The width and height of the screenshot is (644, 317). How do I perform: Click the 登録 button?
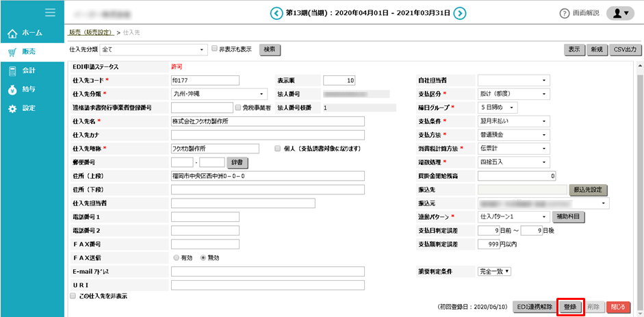[x=569, y=307]
